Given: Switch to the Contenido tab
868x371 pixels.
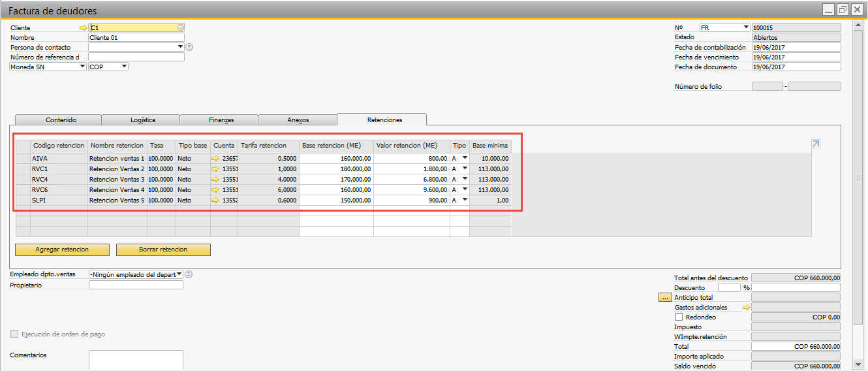Looking at the screenshot, I should pos(61,120).
